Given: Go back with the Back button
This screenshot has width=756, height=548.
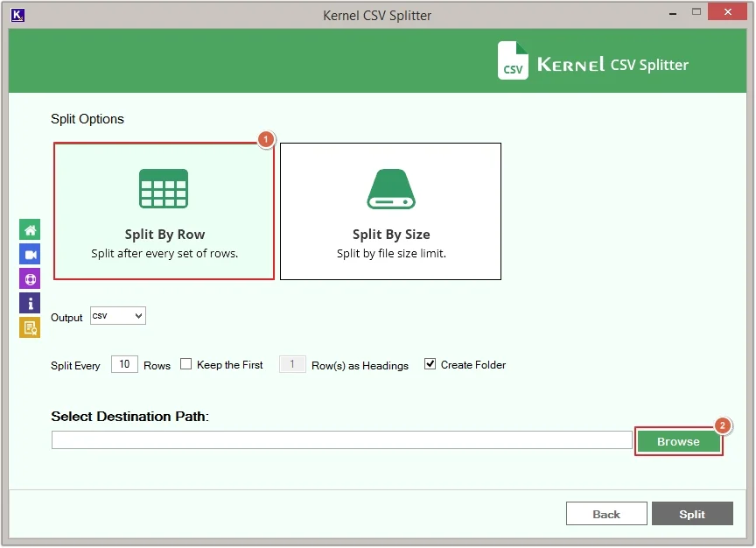Looking at the screenshot, I should click(606, 514).
